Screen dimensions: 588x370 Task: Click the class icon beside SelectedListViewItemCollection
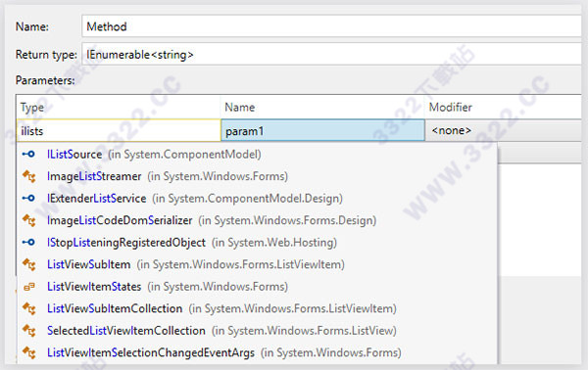point(29,331)
